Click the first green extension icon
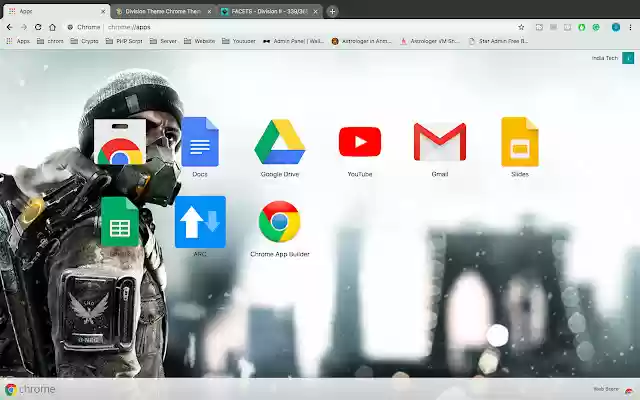The image size is (640, 400). click(x=582, y=27)
